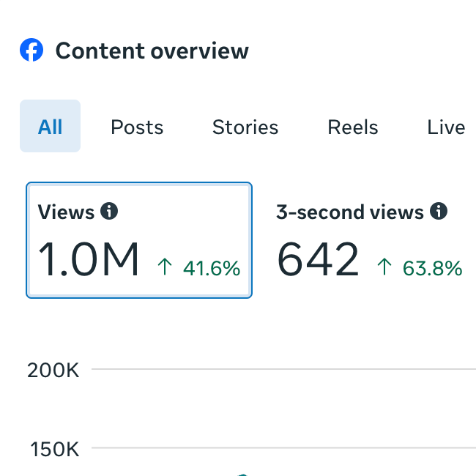
Task: Click the 63.8% increase percentage
Action: pos(433,268)
